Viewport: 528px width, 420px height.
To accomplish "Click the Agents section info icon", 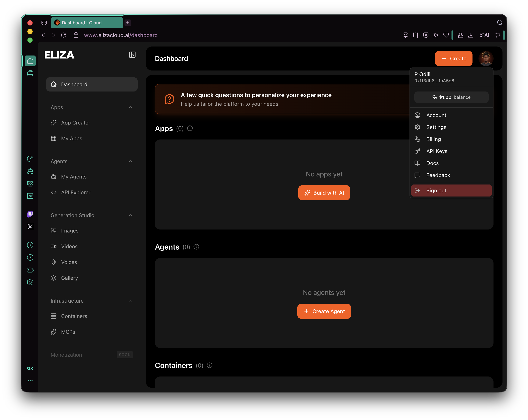I will [196, 247].
